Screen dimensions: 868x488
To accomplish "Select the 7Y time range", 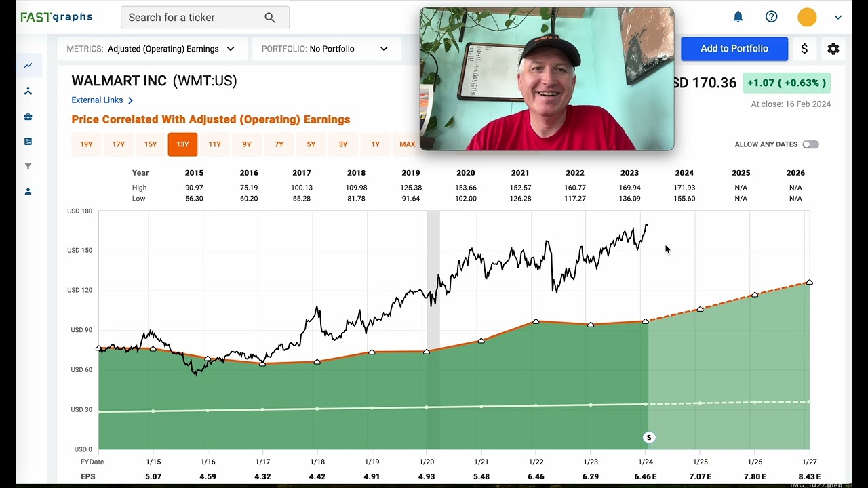I will 279,144.
